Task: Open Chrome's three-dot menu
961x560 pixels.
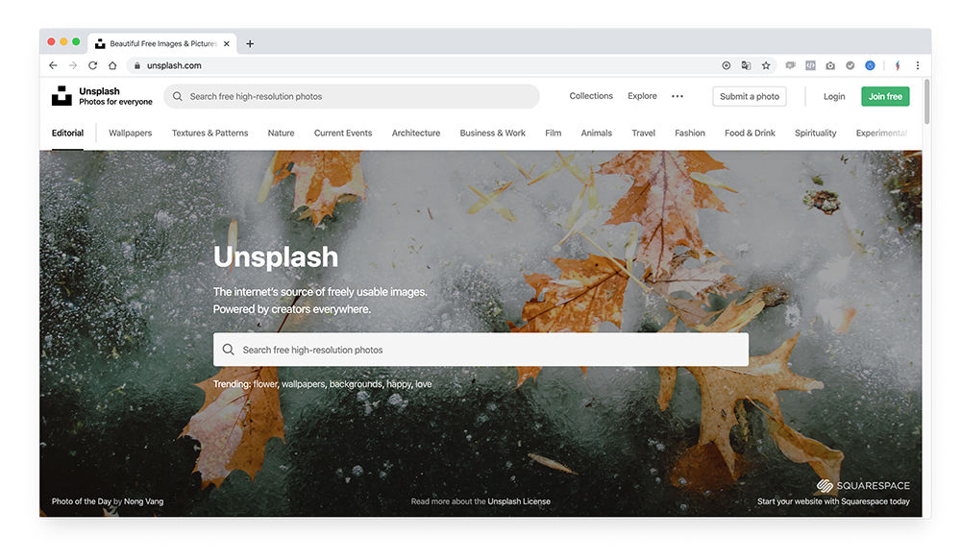Action: point(918,65)
